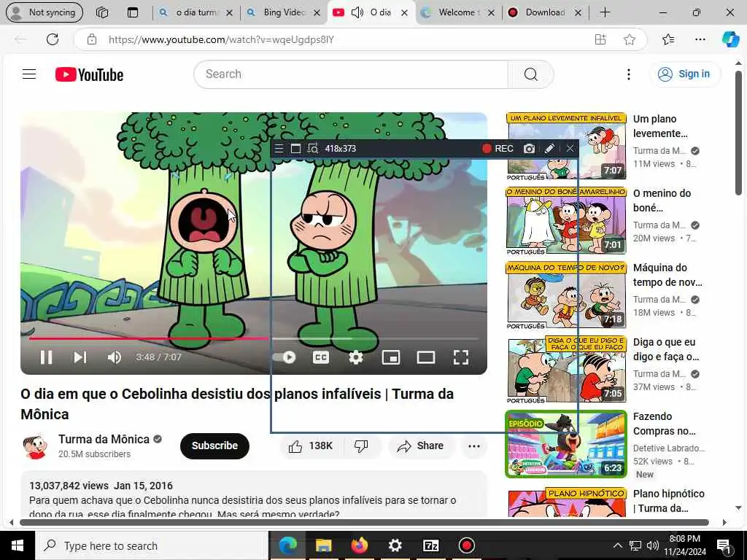Image resolution: width=747 pixels, height=560 pixels.
Task: Click the Not syncing profile button
Action: (44, 12)
